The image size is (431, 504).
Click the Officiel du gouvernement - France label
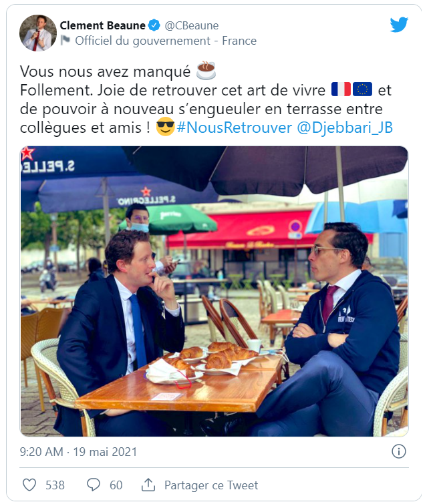166,41
